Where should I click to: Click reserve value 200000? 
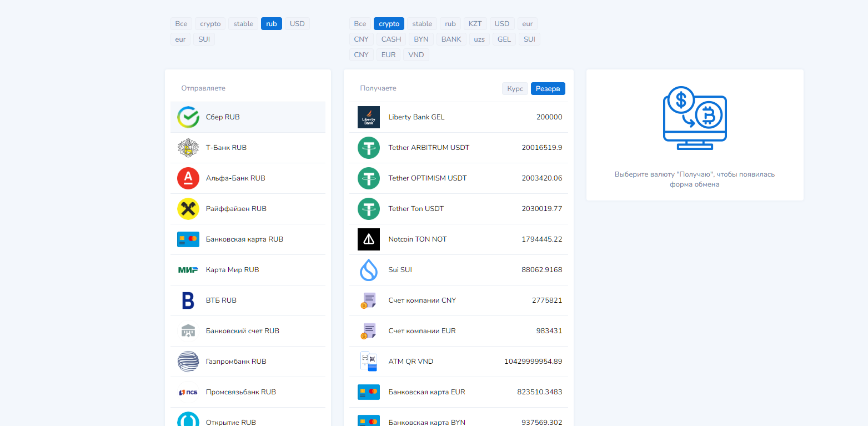[549, 117]
